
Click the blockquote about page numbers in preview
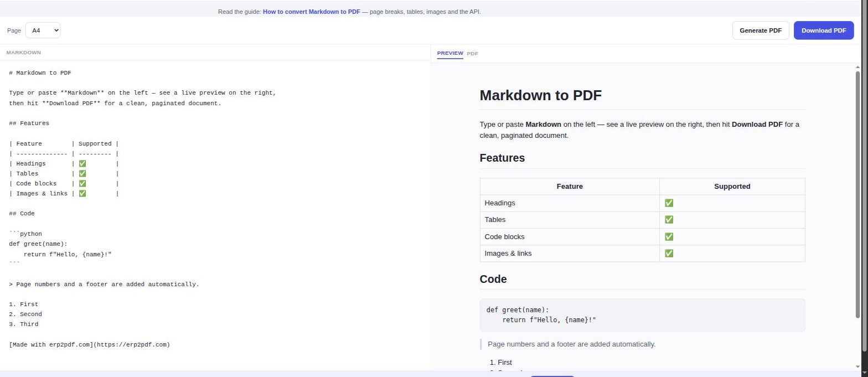[642, 344]
